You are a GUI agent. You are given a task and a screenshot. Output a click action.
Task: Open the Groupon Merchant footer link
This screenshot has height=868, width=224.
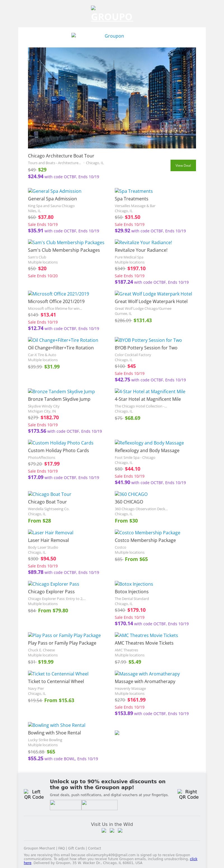(x=39, y=848)
